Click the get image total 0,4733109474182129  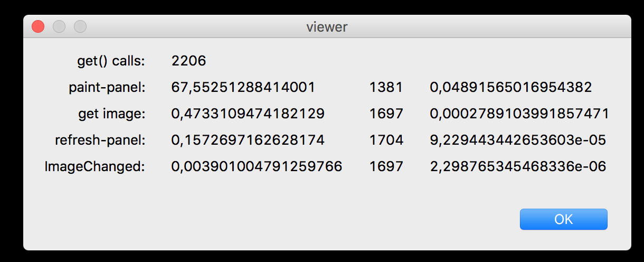pos(248,114)
